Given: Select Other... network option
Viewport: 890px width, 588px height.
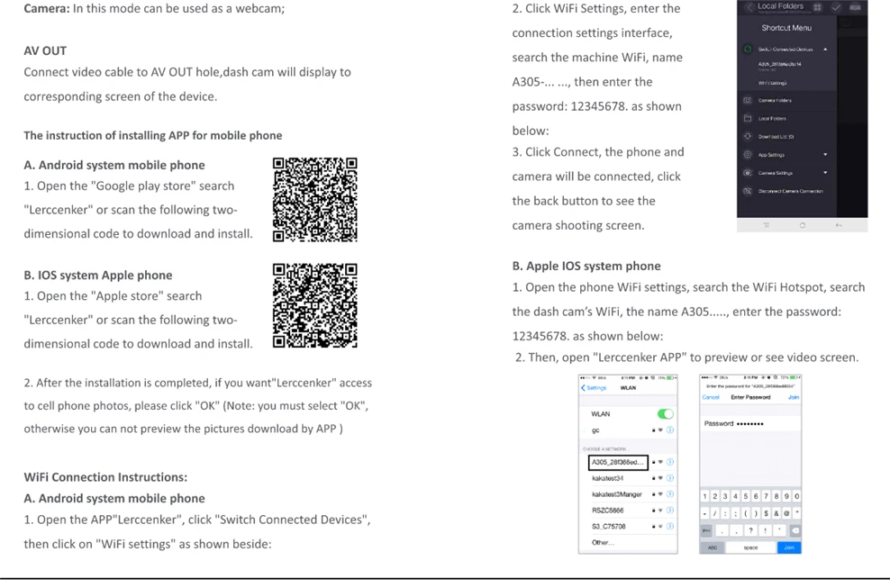Looking at the screenshot, I should coord(603,543).
